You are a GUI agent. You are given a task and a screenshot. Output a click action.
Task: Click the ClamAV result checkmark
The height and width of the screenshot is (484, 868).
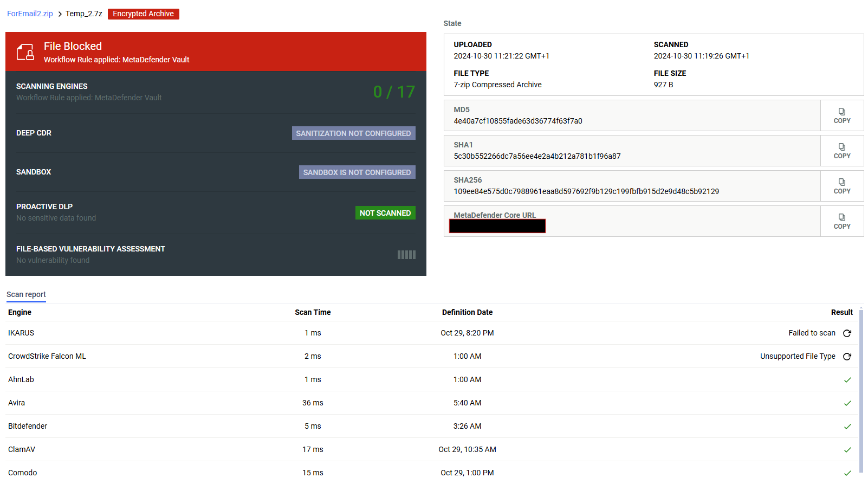[847, 450]
